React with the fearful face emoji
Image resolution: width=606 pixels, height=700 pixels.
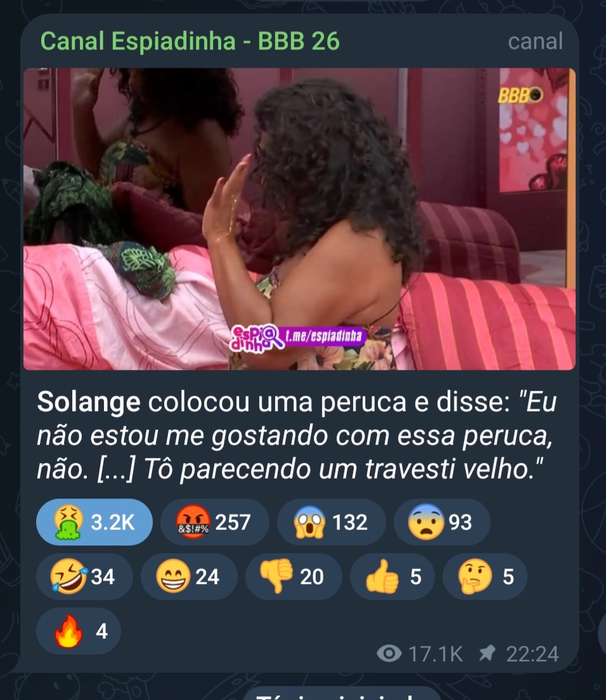tap(442, 522)
